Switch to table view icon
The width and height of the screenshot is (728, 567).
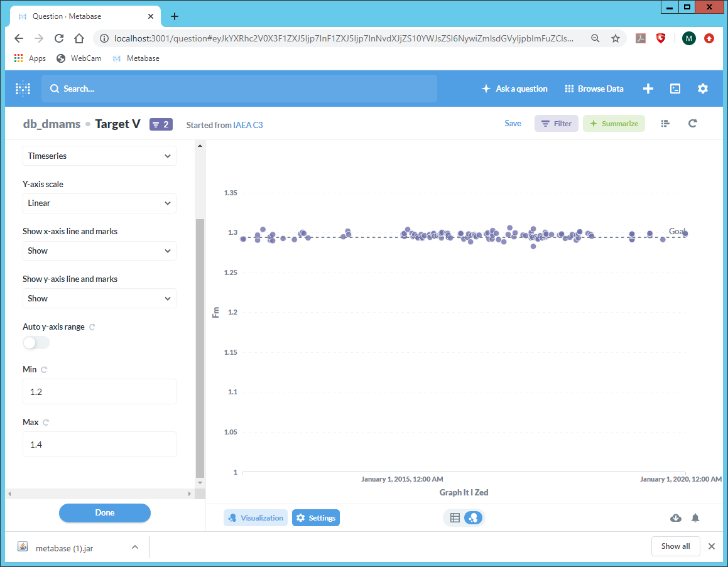455,518
